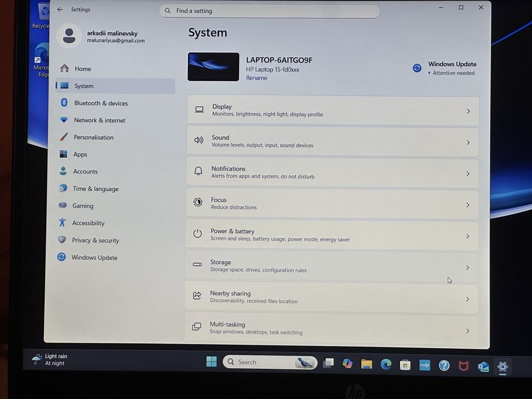Expand the Nearby sharing chevron

point(468,299)
